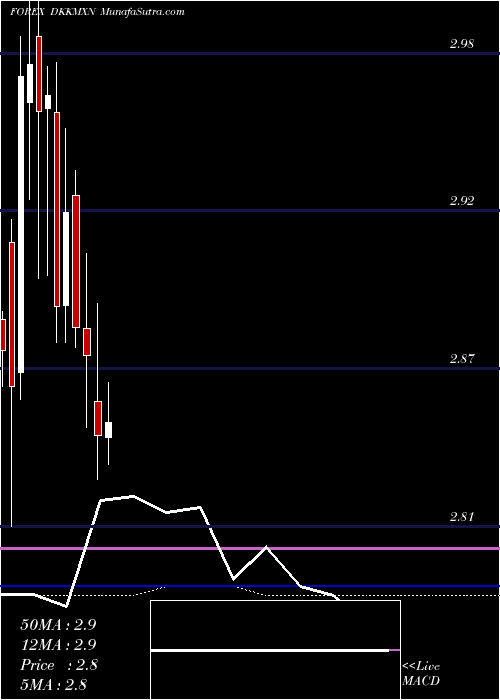
Task: Click the 2.81 price level label
Action: pos(461,517)
